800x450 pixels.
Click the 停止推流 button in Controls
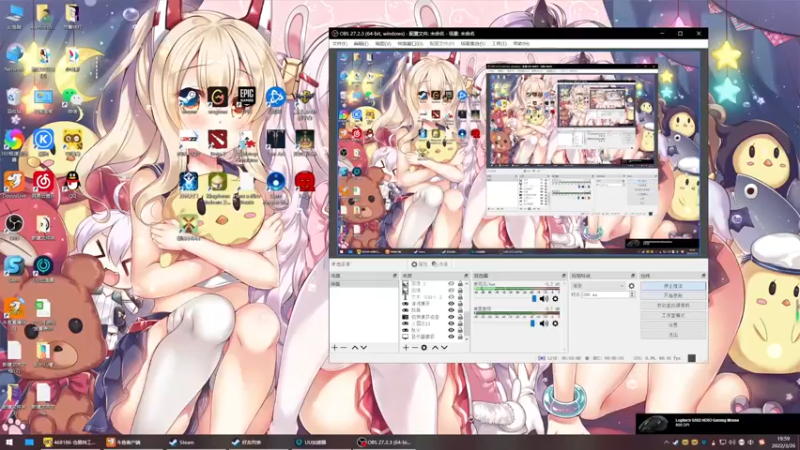pyautogui.click(x=673, y=286)
